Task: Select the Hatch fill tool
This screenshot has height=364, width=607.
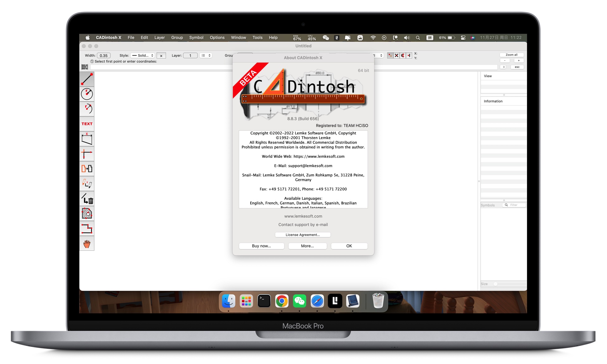Action: (87, 213)
